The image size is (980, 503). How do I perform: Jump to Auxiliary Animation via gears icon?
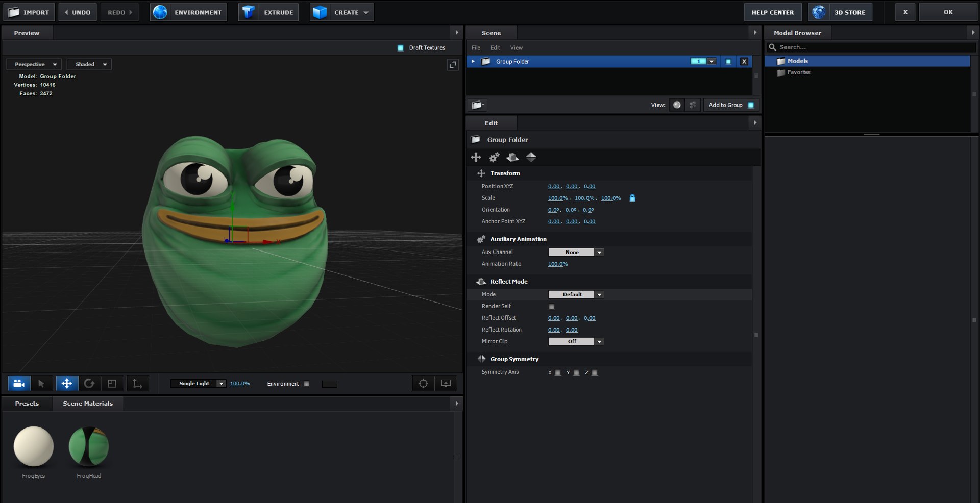pos(494,157)
